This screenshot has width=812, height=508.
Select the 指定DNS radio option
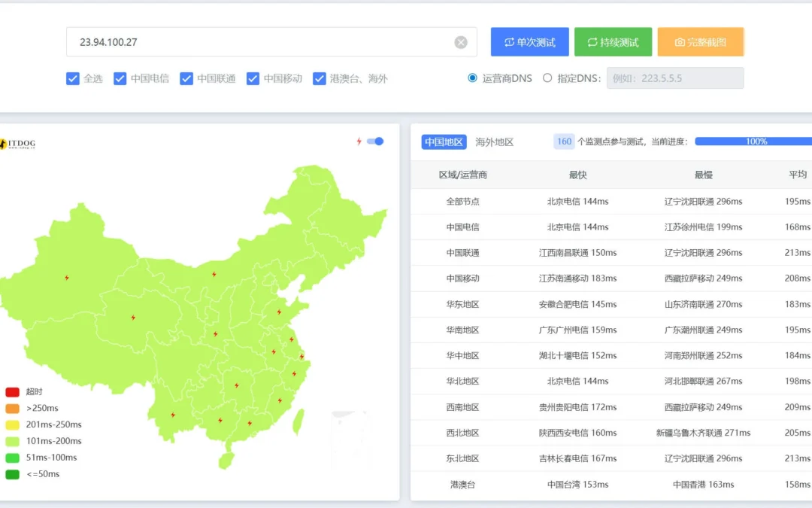coord(547,78)
